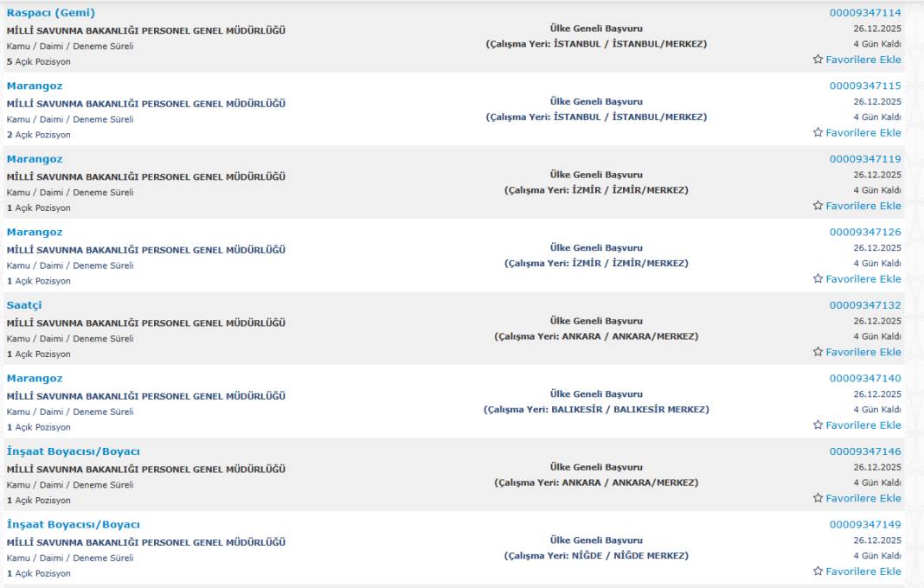Star the Balıkesir Marangoz listing
The image size is (924, 588).
[x=818, y=425]
